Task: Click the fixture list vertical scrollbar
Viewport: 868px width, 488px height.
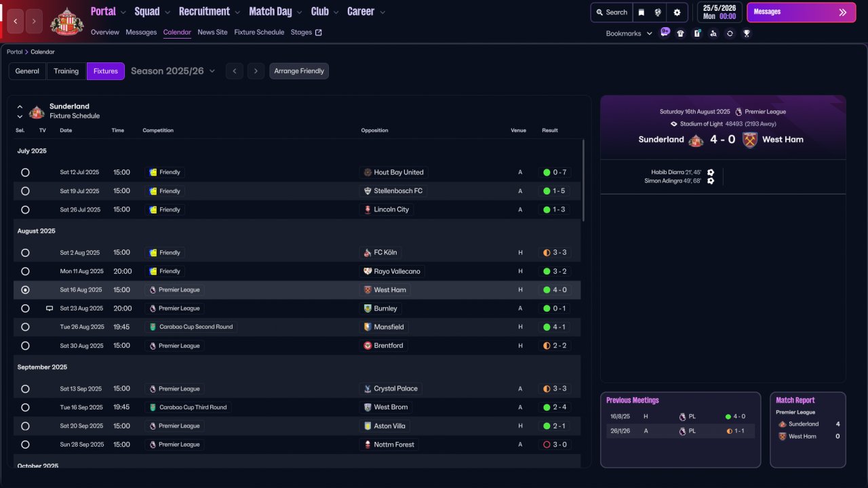Action: coord(583,180)
